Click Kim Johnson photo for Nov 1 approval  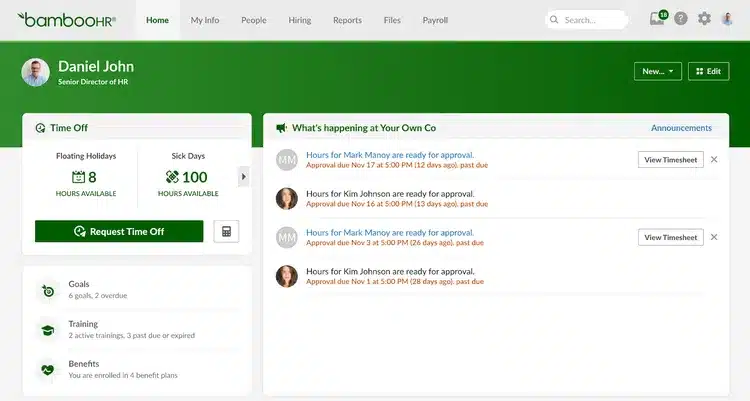click(287, 276)
